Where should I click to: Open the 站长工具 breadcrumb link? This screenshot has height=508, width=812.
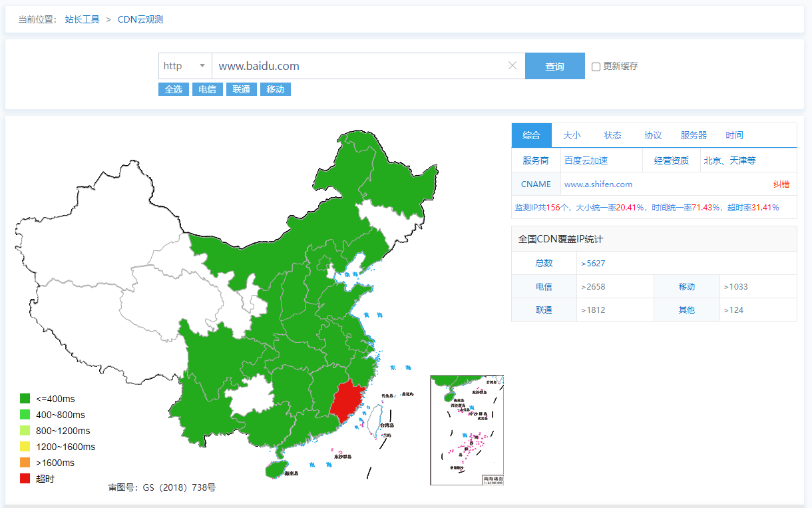pyautogui.click(x=83, y=19)
